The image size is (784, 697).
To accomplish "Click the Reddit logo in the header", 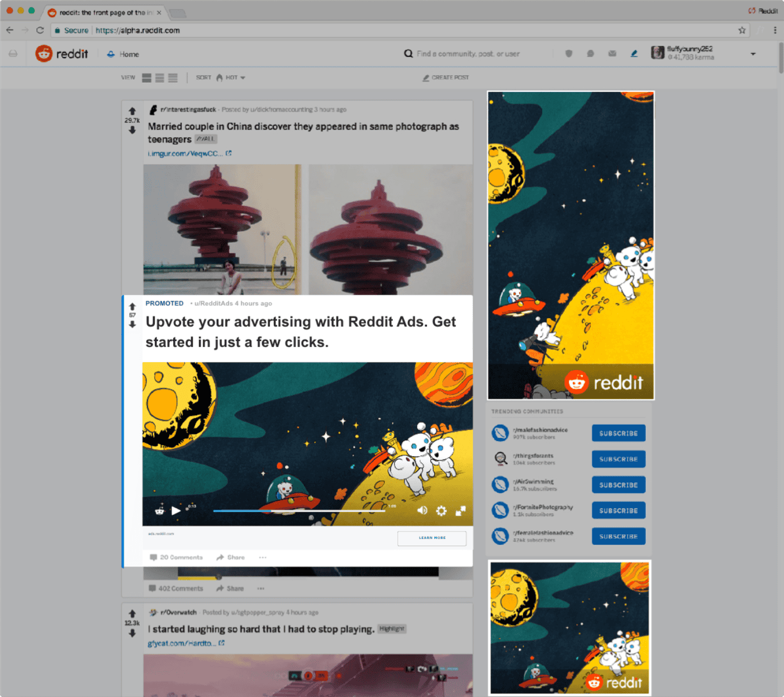I will [61, 54].
